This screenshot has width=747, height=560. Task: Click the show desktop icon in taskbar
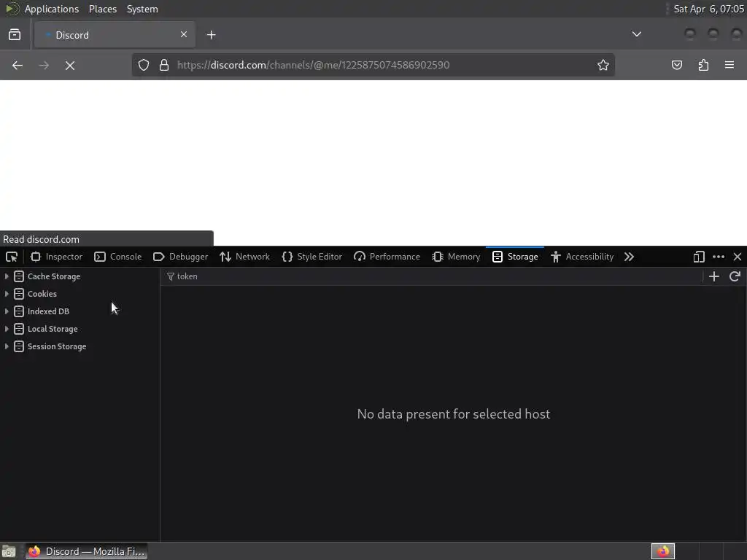pyautogui.click(x=9, y=551)
